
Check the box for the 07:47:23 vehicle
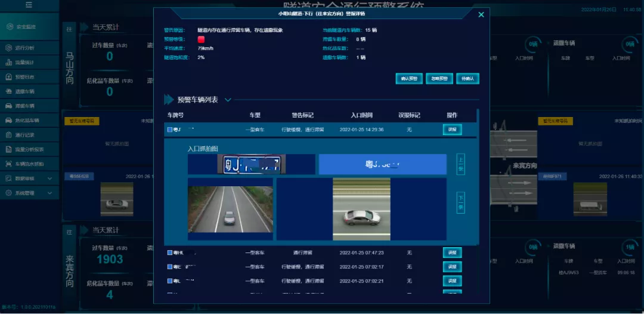170,253
